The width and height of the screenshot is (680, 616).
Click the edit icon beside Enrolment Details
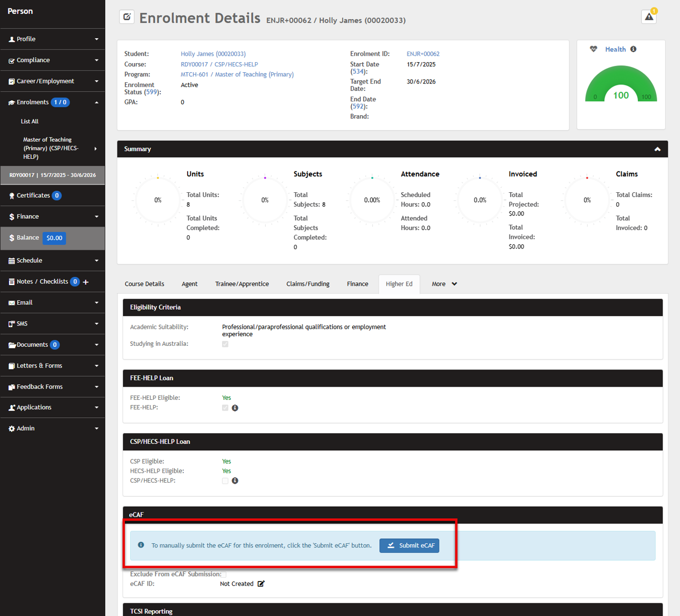tap(126, 17)
